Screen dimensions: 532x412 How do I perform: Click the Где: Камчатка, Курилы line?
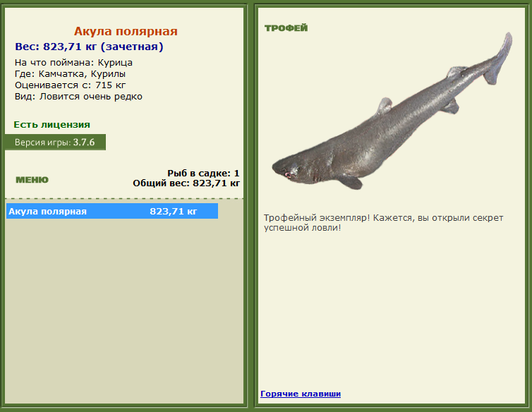(x=70, y=73)
